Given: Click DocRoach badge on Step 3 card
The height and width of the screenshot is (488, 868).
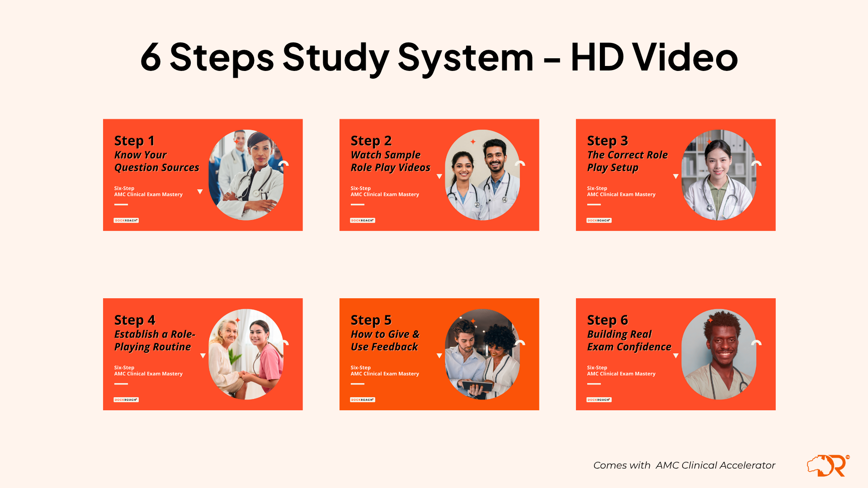Looking at the screenshot, I should 599,221.
